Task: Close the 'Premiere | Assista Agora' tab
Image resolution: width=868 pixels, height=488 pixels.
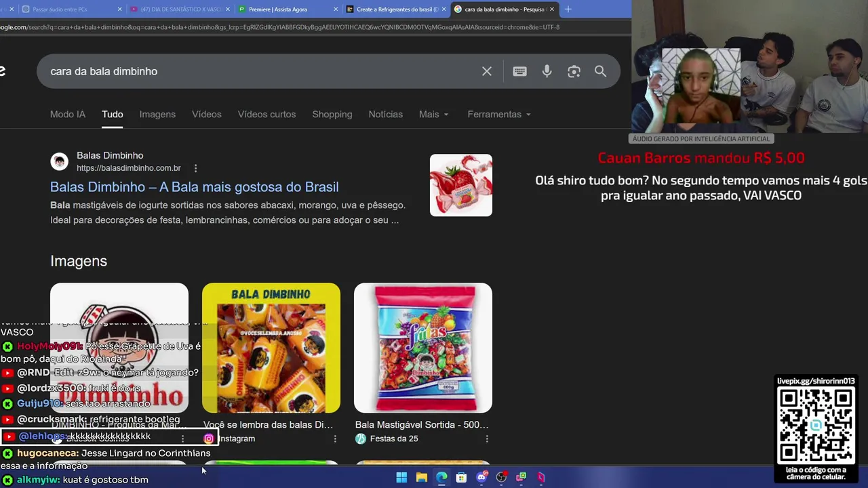Action: click(336, 9)
